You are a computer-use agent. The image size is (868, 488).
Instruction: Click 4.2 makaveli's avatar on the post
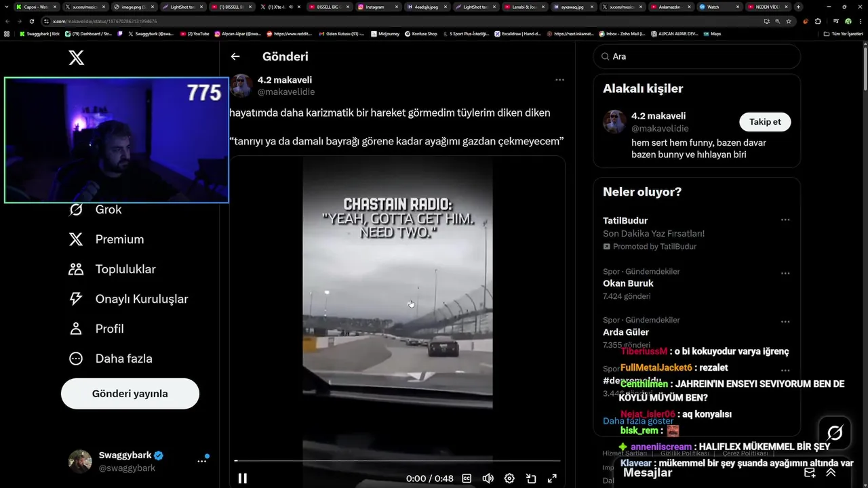(241, 86)
